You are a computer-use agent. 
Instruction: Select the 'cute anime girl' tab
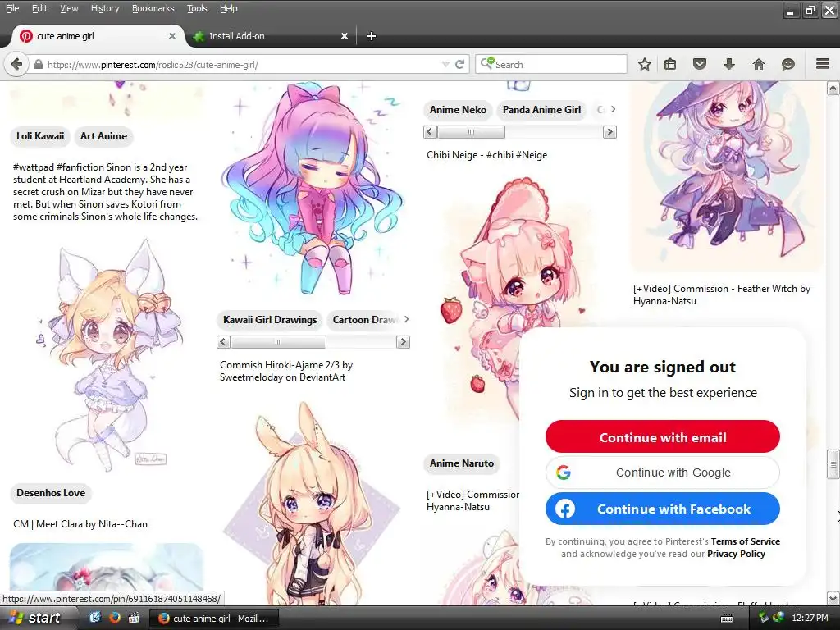pyautogui.click(x=97, y=36)
